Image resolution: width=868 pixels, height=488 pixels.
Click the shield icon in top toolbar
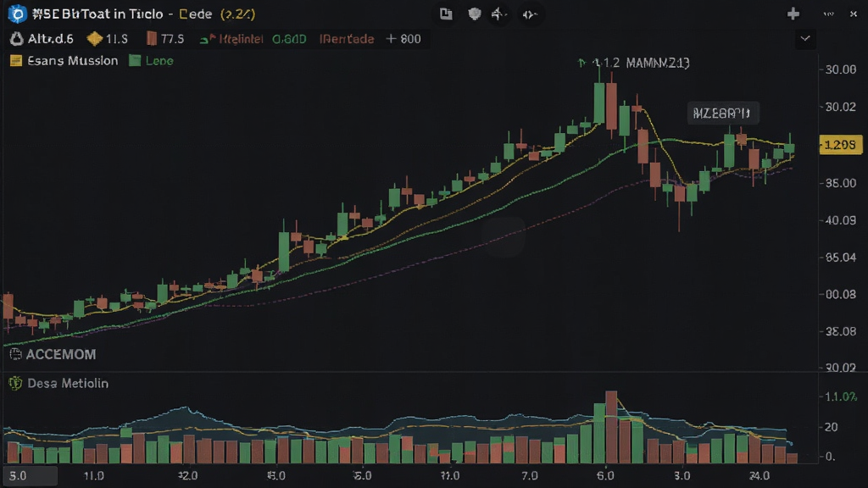[x=475, y=14]
